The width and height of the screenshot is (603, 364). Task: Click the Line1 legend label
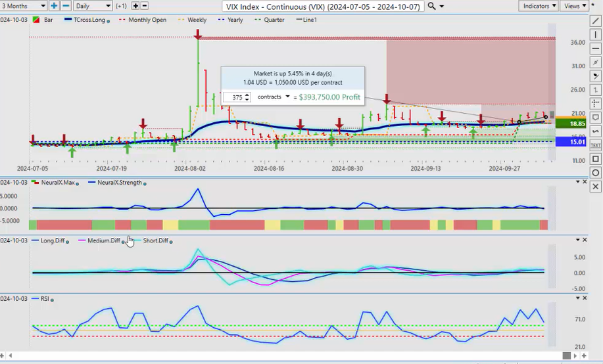coord(310,20)
